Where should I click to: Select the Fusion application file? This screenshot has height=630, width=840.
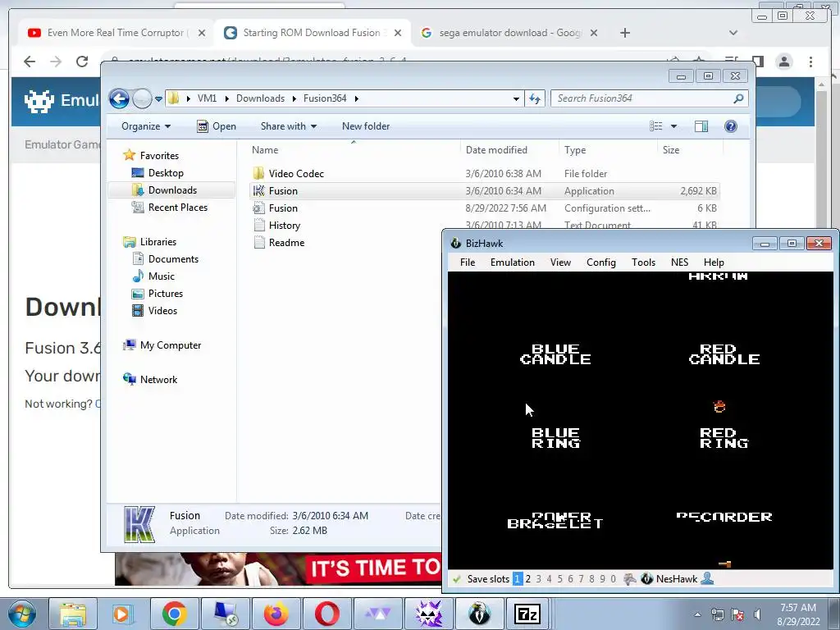(x=484, y=190)
